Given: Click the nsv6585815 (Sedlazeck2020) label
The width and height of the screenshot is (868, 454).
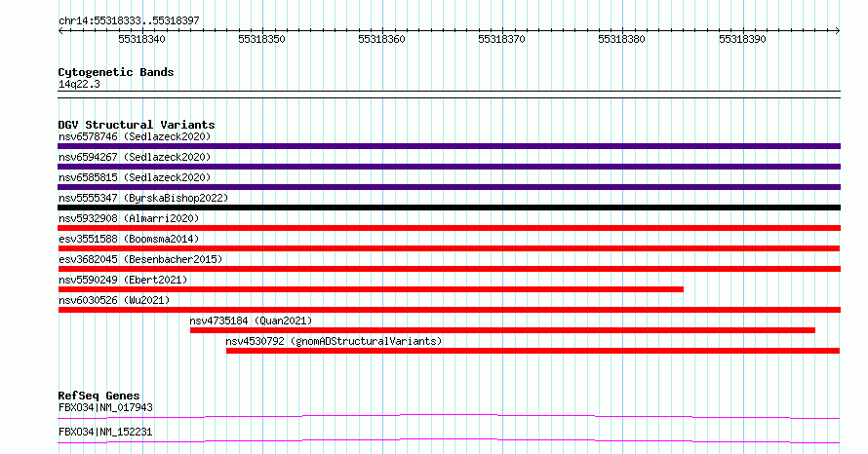Looking at the screenshot, I should (135, 177).
